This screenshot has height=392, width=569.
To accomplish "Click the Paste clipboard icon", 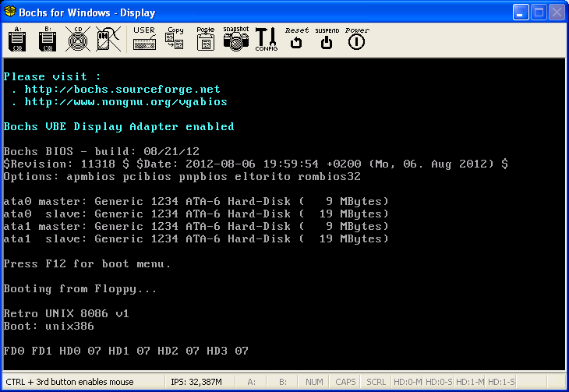I will point(206,38).
